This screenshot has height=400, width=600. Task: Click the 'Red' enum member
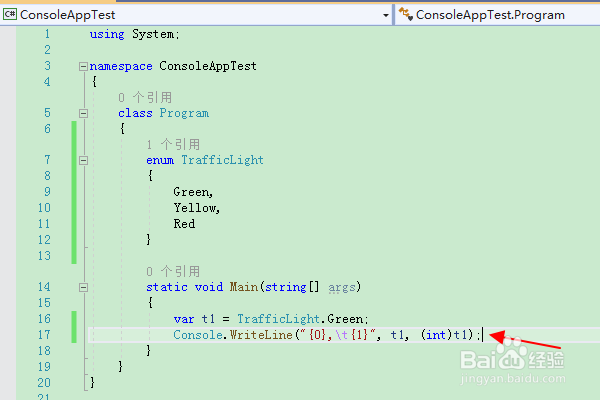pos(184,224)
